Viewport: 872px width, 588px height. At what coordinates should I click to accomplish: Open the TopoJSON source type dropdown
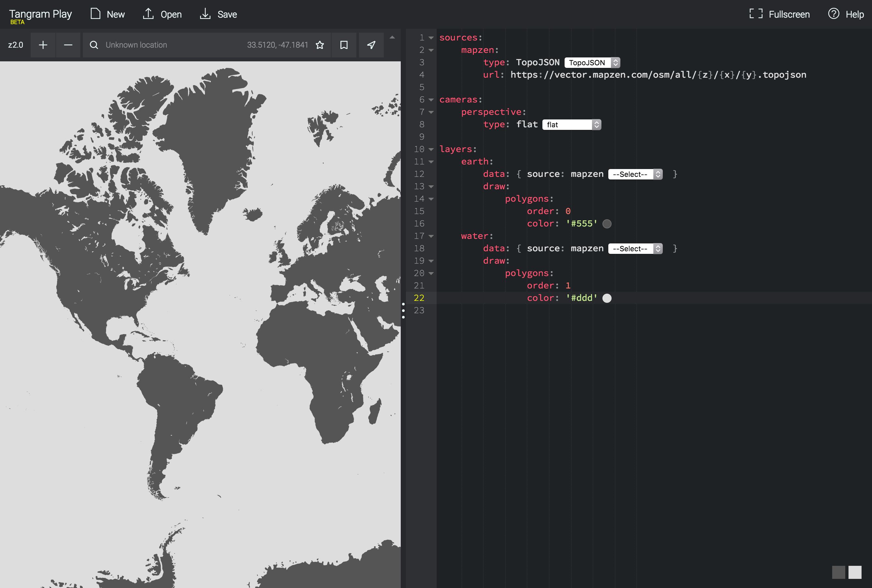pyautogui.click(x=592, y=63)
